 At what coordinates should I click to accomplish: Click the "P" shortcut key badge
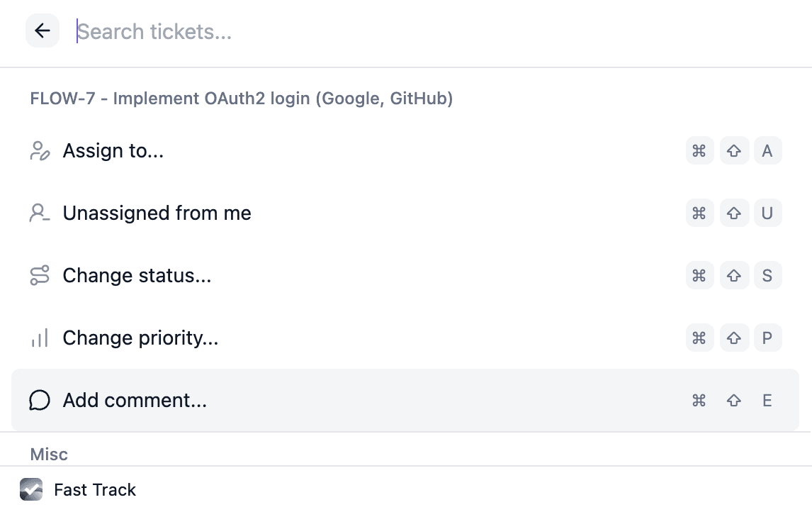coord(767,338)
